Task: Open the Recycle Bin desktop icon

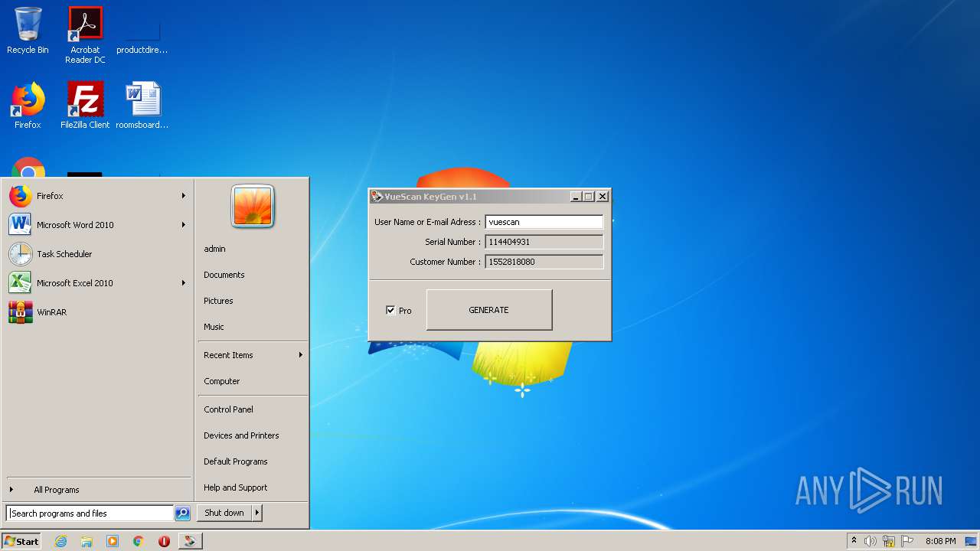Action: coord(28,31)
